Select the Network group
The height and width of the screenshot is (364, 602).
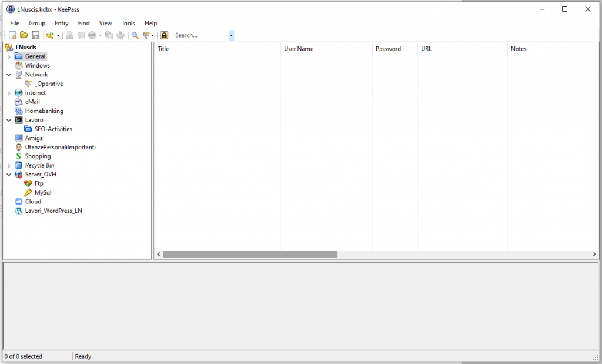36,75
